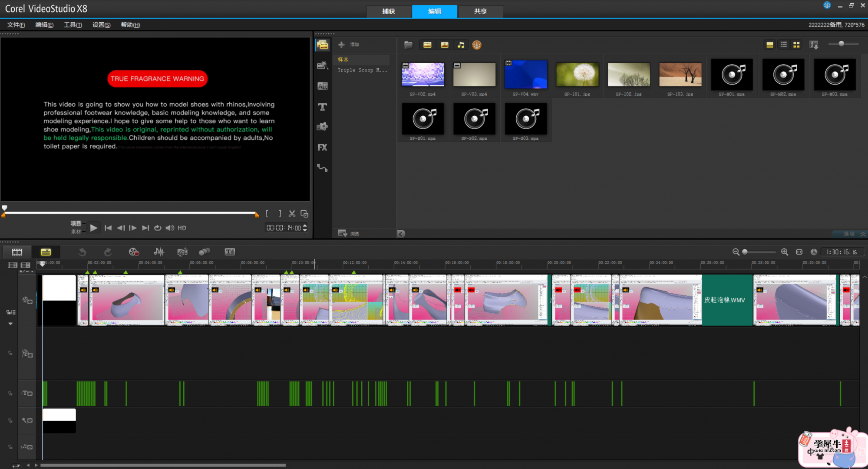Toggle HD preview mode
This screenshot has width=868, height=469.
(x=182, y=228)
